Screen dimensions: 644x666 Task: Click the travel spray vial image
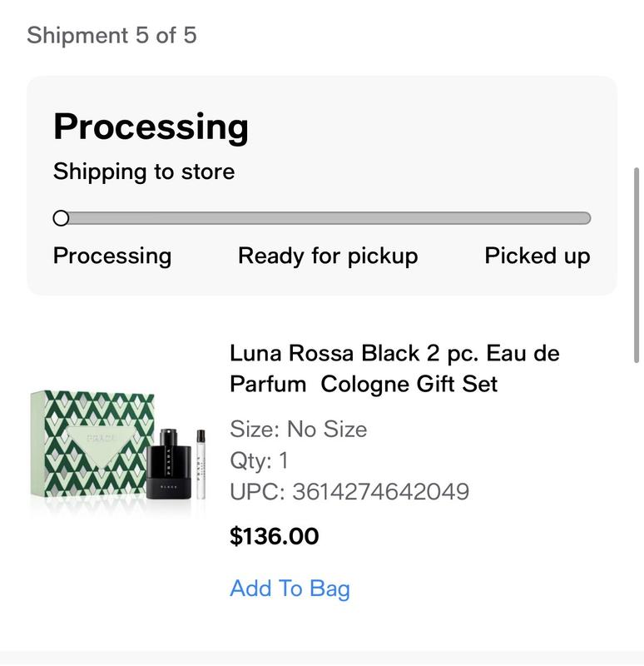pyautogui.click(x=201, y=462)
